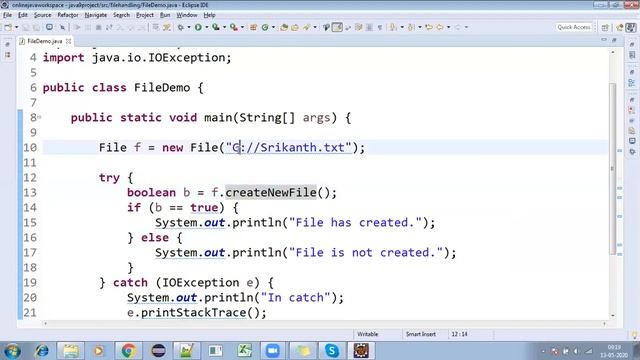Click the horizontal editor scrollbar
The image size is (640, 360).
coord(324,324)
